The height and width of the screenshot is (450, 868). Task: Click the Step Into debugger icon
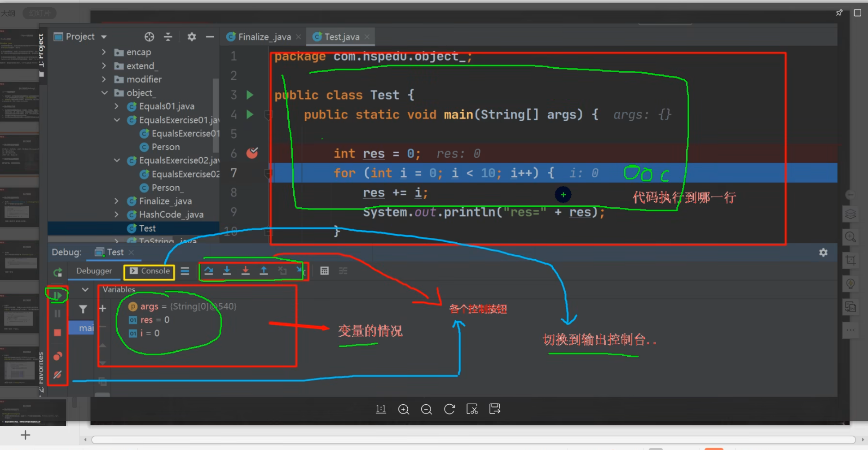pyautogui.click(x=227, y=271)
